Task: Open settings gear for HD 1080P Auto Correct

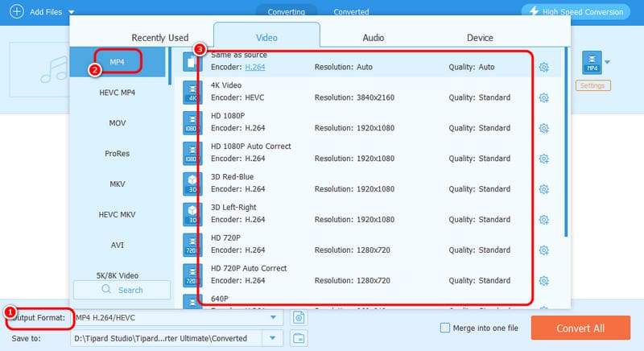Action: point(544,159)
